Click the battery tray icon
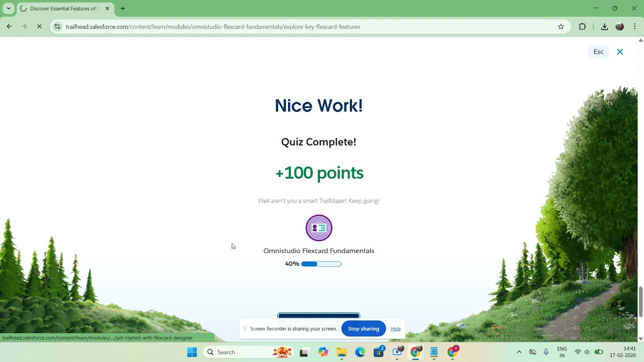Screen dimensions: 644x362 pos(599,352)
